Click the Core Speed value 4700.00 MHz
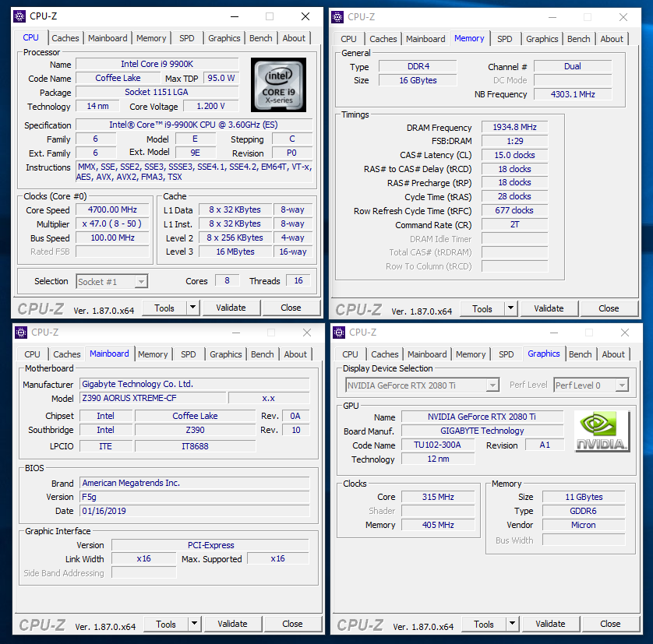This screenshot has height=644, width=653. click(x=112, y=209)
